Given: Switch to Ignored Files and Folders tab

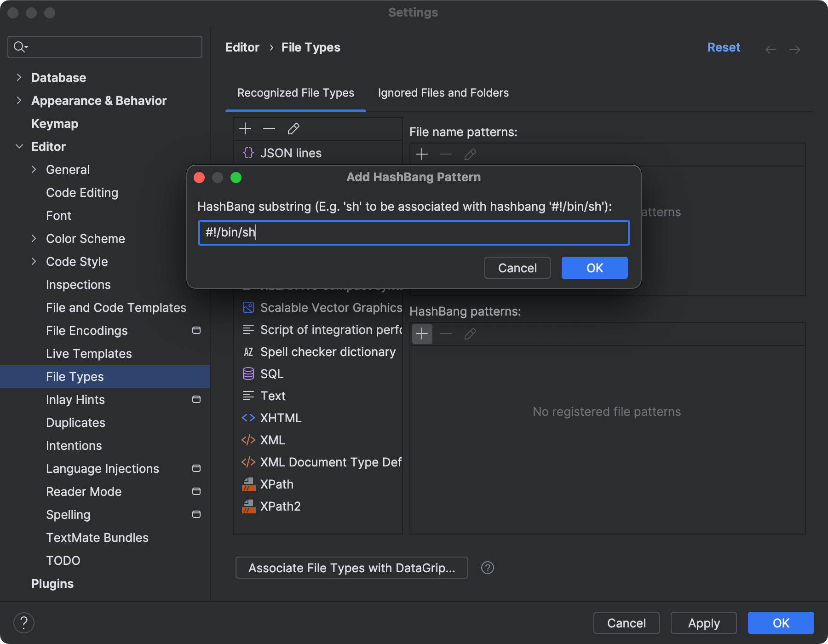Looking at the screenshot, I should (x=443, y=92).
